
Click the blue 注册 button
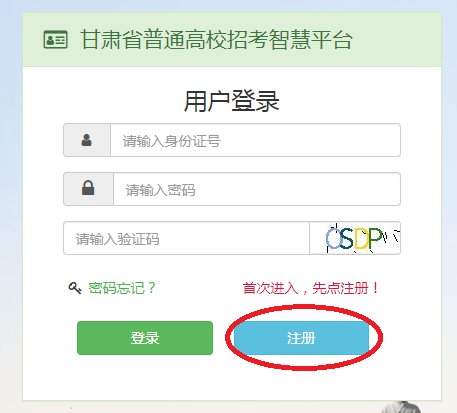[x=301, y=338]
